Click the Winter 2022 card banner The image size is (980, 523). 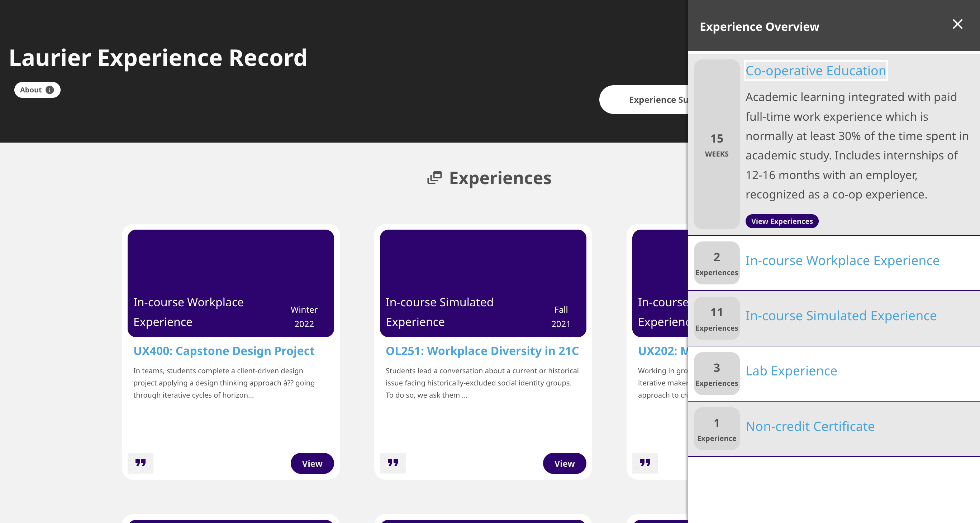click(x=230, y=283)
